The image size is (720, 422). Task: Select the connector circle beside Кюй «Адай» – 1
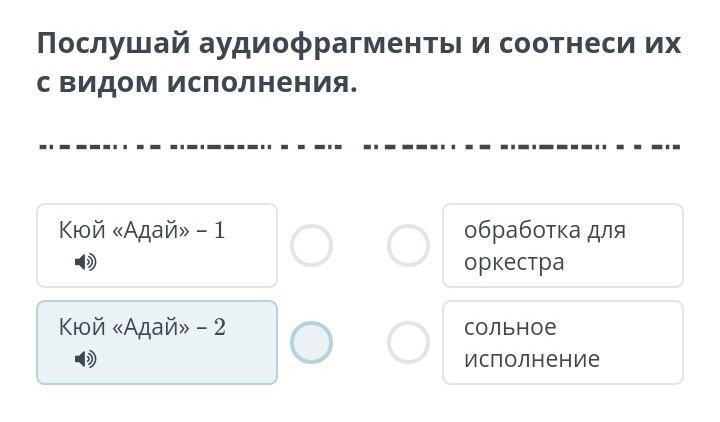pos(311,245)
